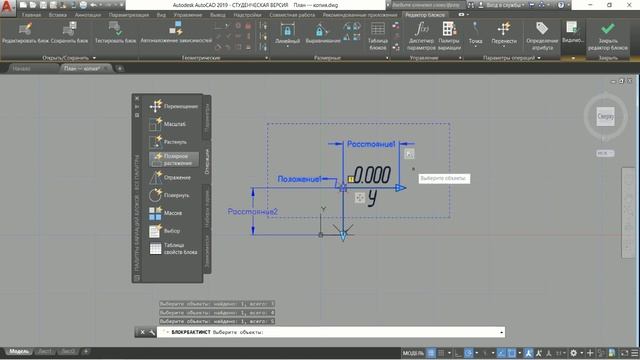The width and height of the screenshot is (640, 360).
Task: Click the Close Block Editor green checkmark
Action: [608, 29]
